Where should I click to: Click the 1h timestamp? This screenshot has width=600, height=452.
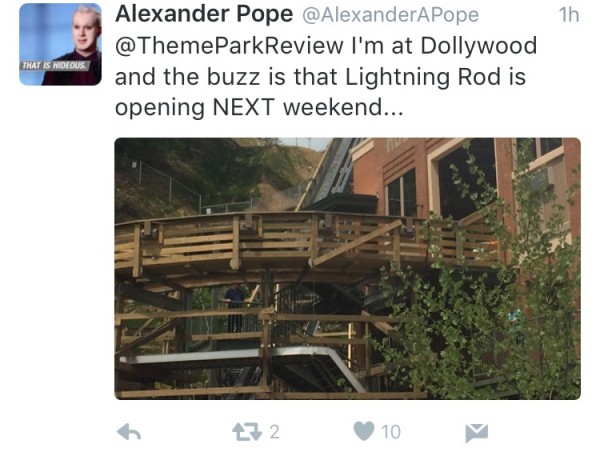pyautogui.click(x=569, y=15)
